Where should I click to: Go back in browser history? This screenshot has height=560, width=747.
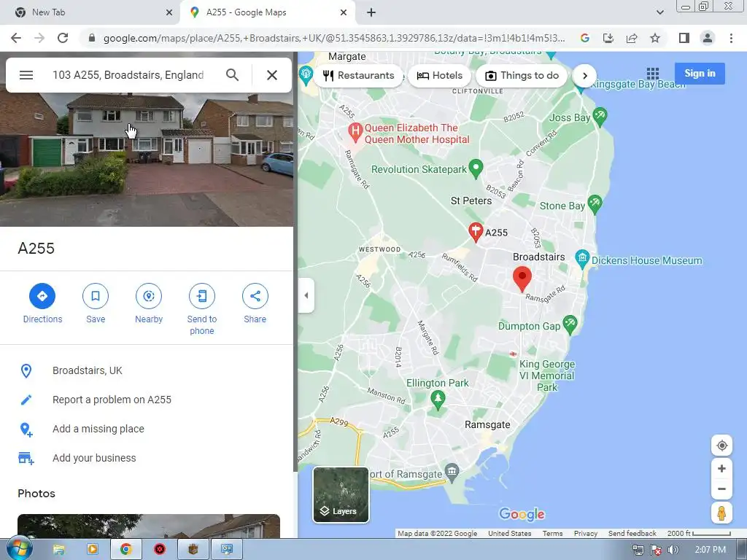[16, 38]
